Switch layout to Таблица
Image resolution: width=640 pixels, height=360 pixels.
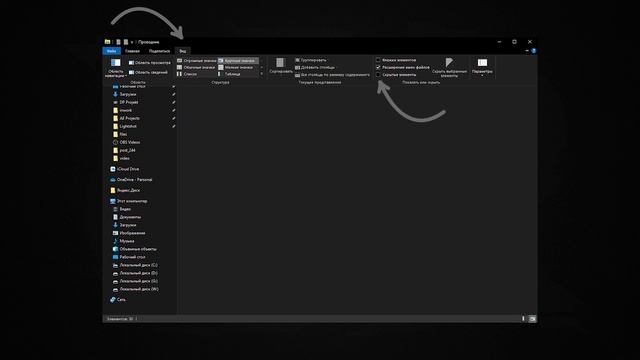click(229, 74)
